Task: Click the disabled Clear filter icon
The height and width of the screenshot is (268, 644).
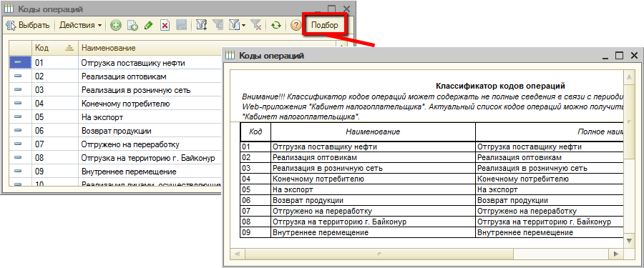Action: [257, 26]
